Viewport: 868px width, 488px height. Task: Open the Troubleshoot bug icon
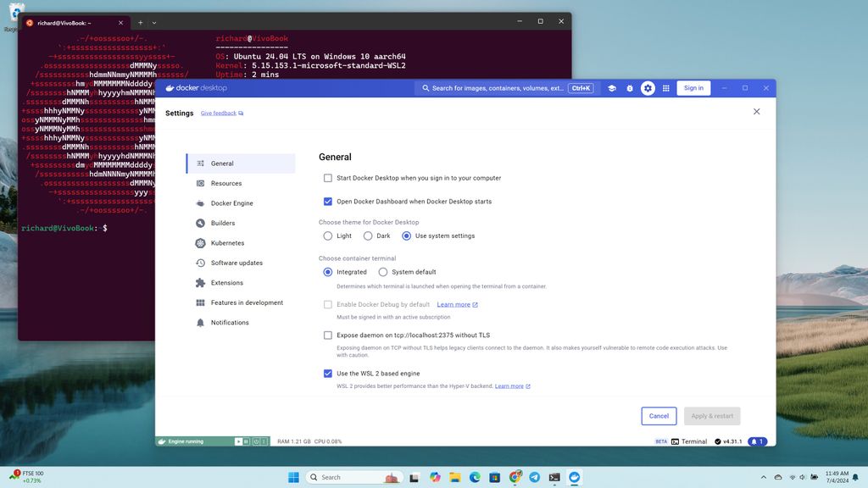(629, 88)
